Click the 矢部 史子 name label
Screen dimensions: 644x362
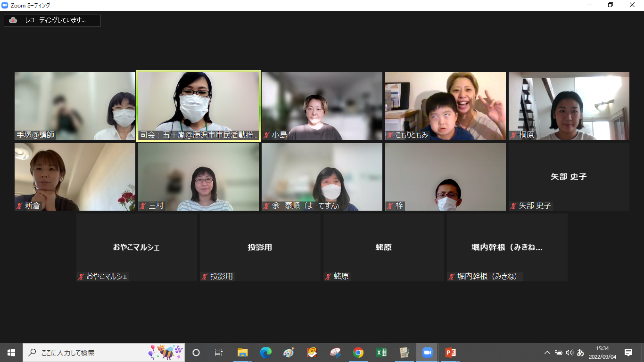pos(535,206)
